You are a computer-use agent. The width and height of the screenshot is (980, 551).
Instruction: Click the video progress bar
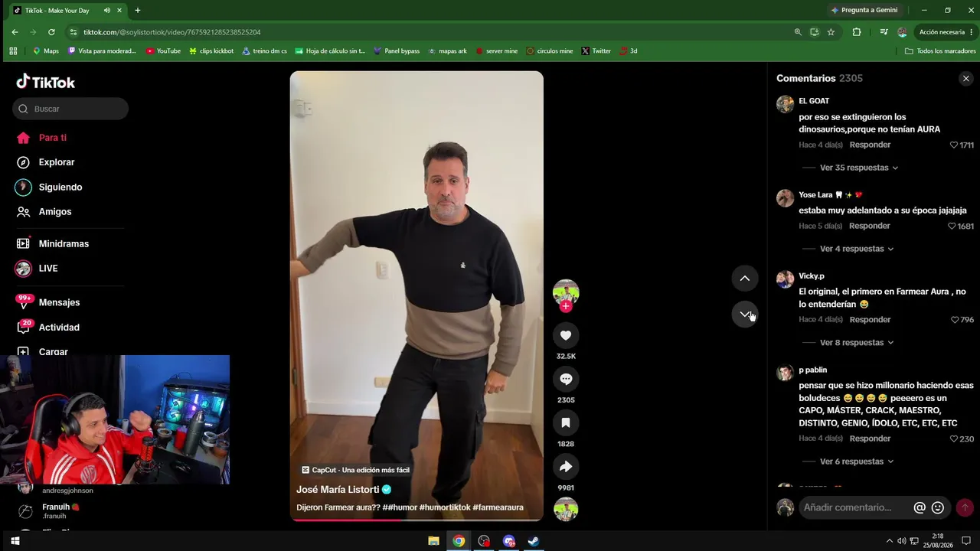click(x=416, y=520)
